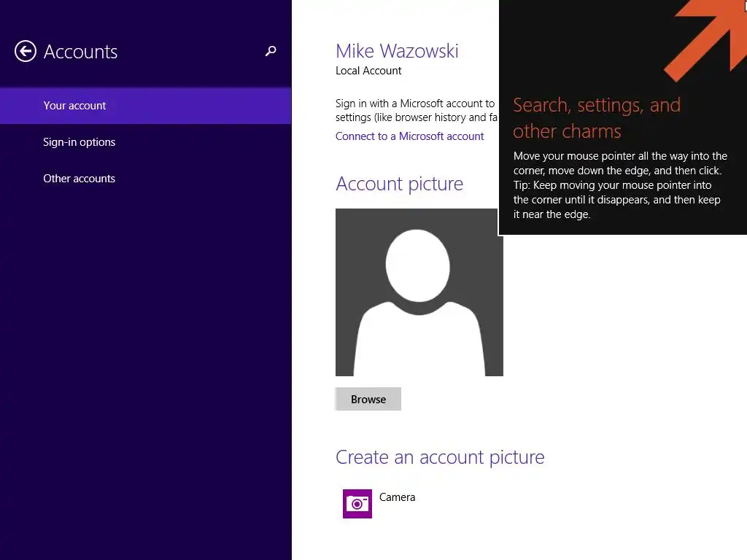747x560 pixels.
Task: Open search with the magnifier icon
Action: (271, 51)
